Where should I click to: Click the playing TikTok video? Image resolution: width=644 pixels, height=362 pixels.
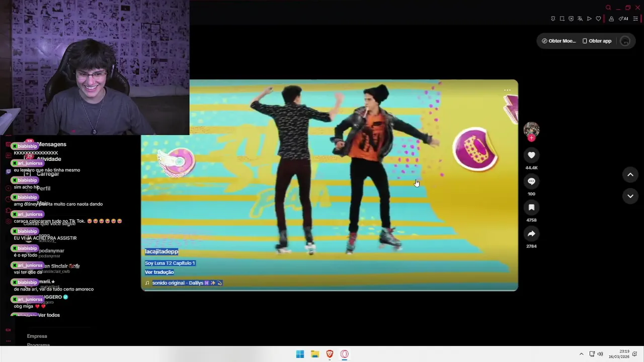(329, 185)
